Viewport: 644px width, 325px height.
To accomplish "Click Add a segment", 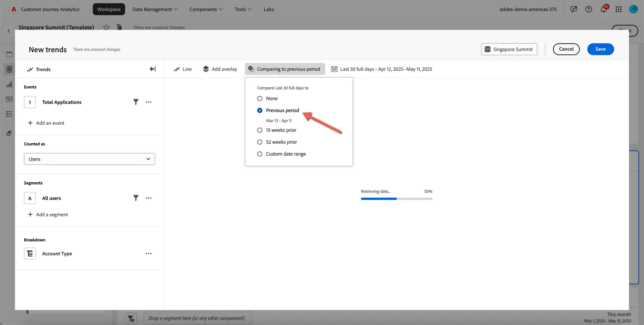I will (x=48, y=214).
